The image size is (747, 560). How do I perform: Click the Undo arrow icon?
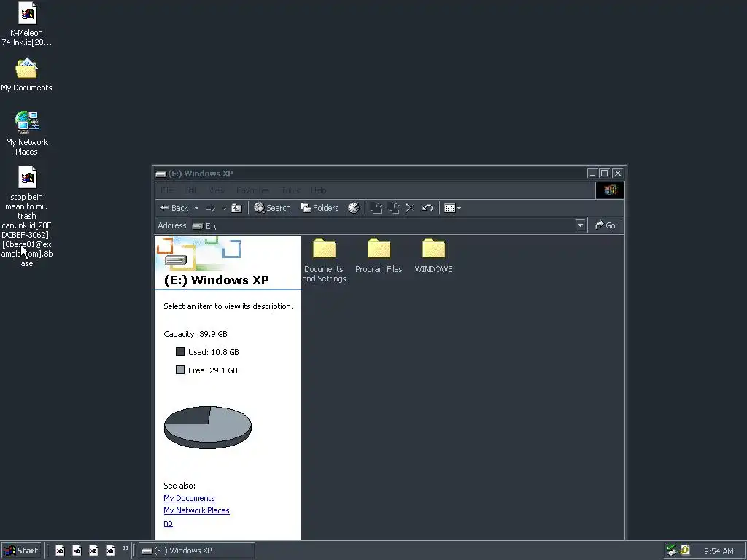pyautogui.click(x=427, y=208)
